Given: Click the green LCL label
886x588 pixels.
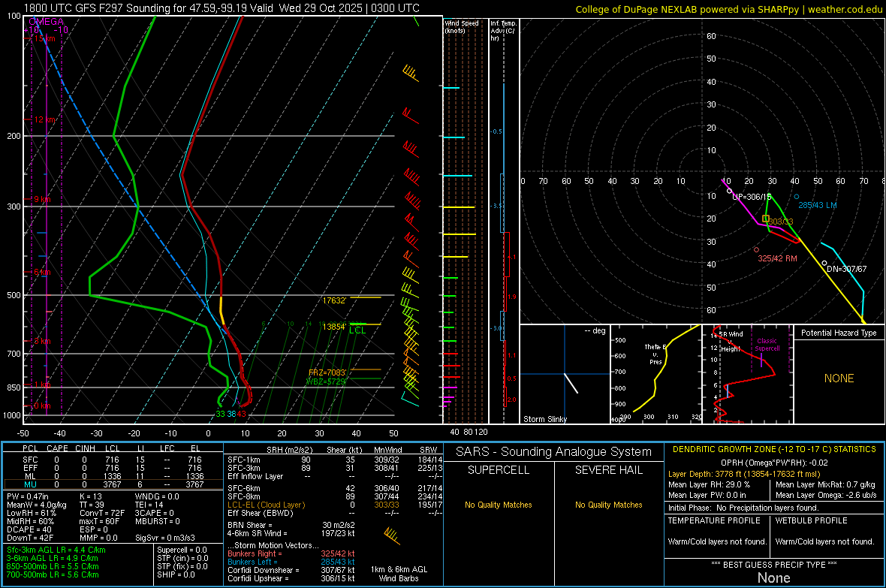Looking at the screenshot, I should 357,330.
